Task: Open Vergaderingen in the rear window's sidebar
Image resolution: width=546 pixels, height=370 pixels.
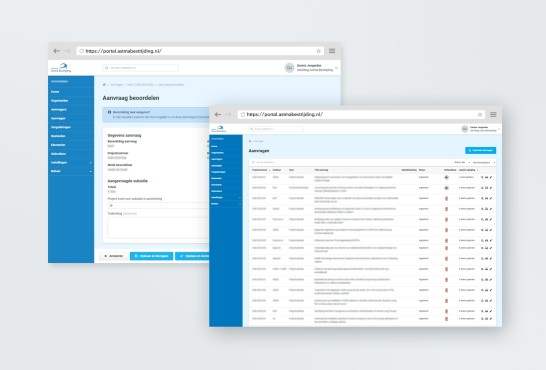Action: (x=61, y=127)
